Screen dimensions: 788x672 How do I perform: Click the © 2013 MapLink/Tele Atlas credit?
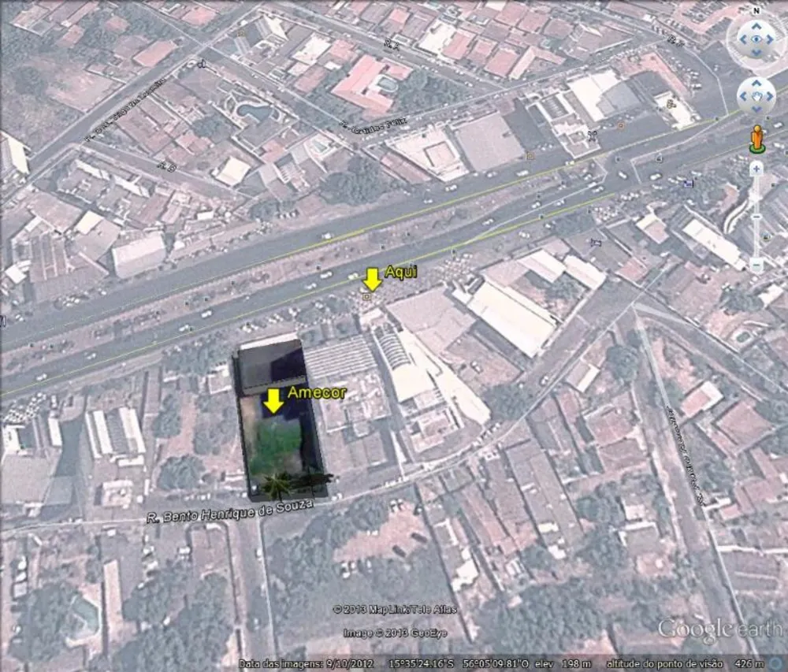point(395,610)
